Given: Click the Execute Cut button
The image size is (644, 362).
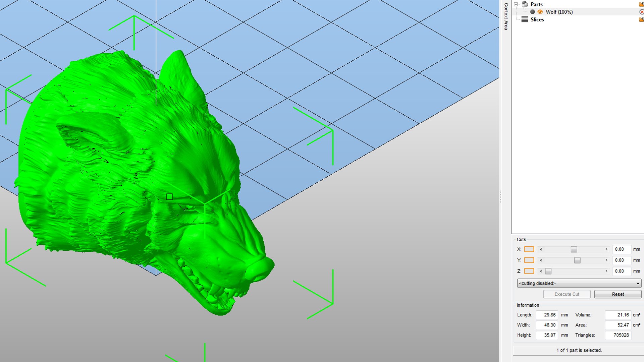Looking at the screenshot, I should (x=567, y=294).
